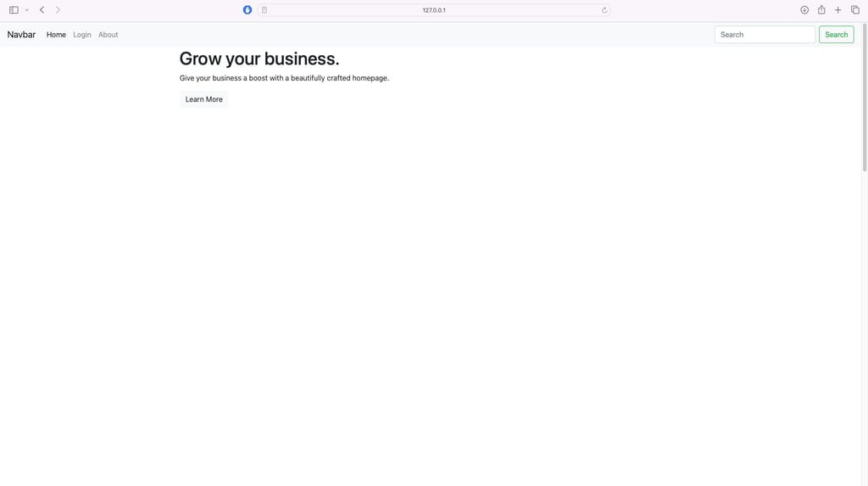
Task: Click the Navbar brand link
Action: point(21,35)
